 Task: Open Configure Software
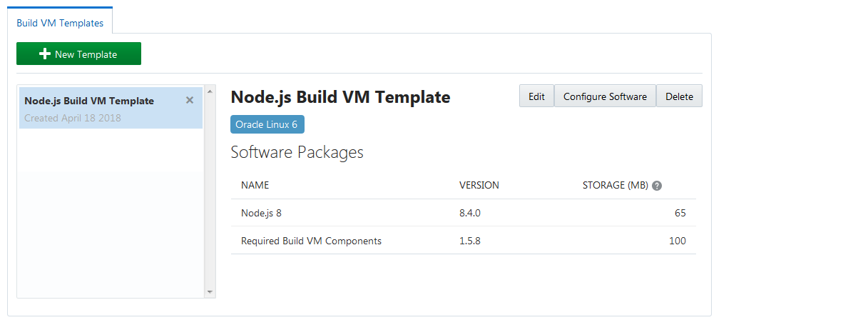click(605, 96)
